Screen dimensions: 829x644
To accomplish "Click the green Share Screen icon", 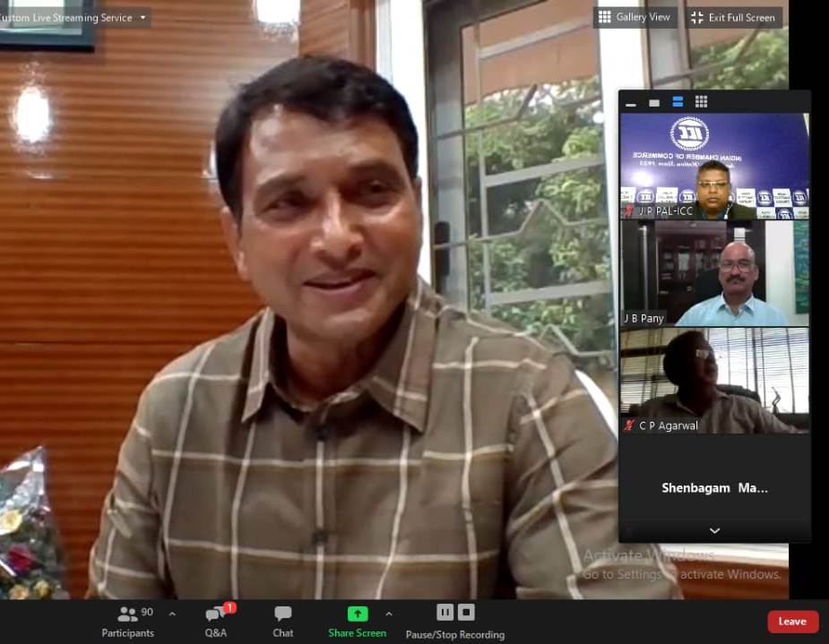I will tap(358, 614).
